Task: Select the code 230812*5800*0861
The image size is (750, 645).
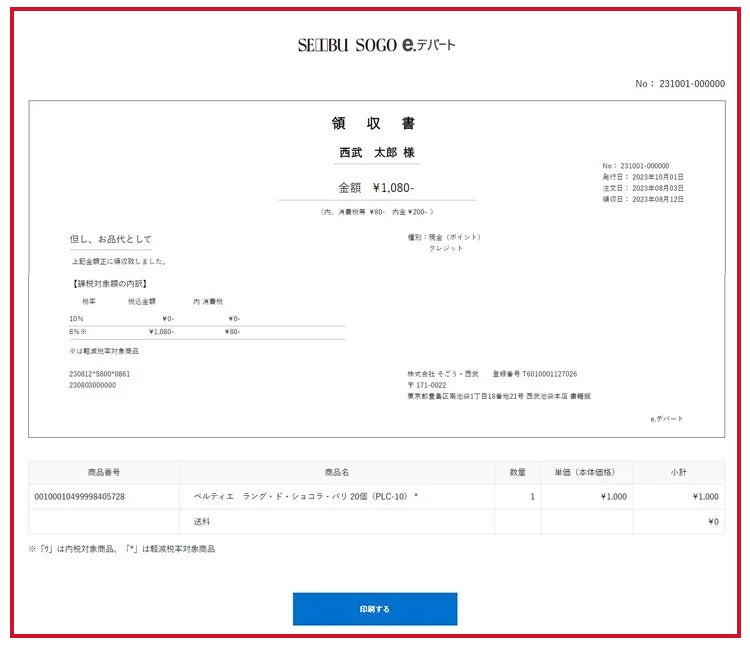Action: (x=99, y=374)
